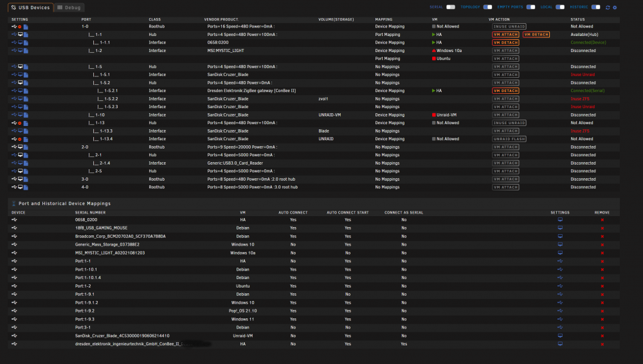
Task: Remove the dresden_elektronik ConBee_II mapping
Action: pos(602,344)
